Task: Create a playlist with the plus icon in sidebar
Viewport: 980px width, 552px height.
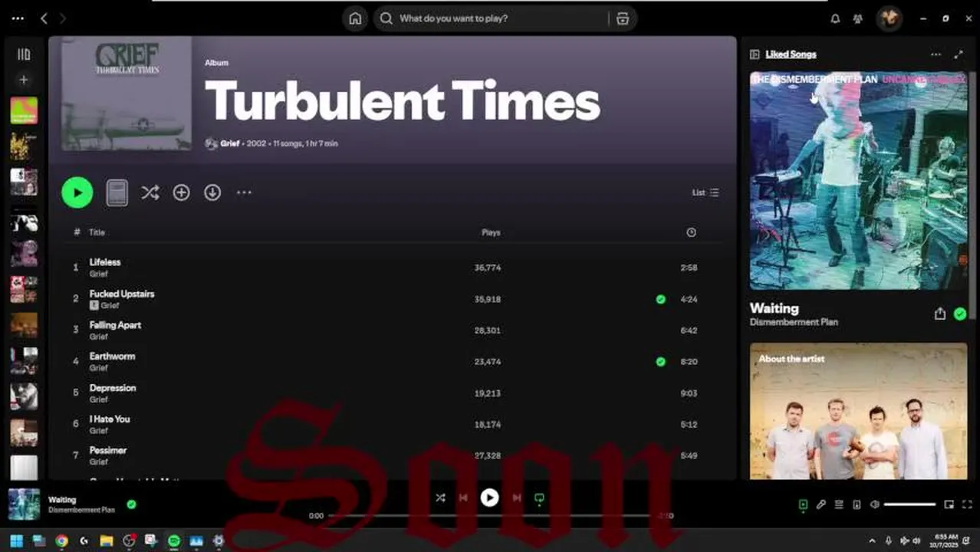Action: 24,80
